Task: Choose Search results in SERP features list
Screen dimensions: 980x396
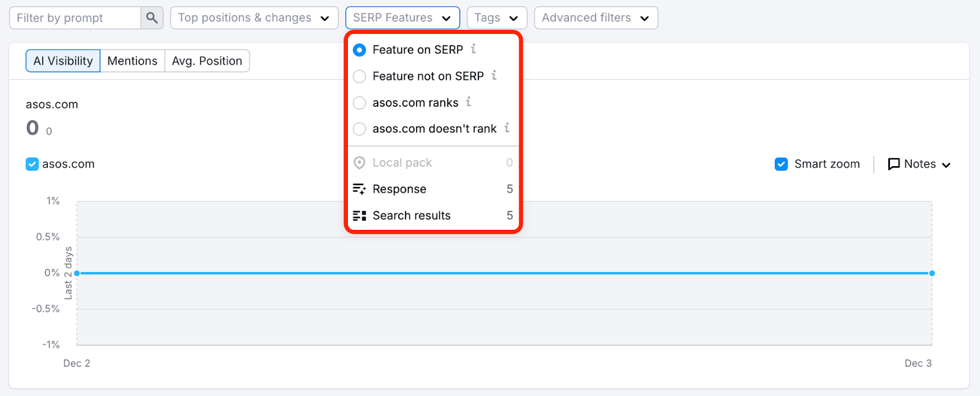Action: coord(412,215)
